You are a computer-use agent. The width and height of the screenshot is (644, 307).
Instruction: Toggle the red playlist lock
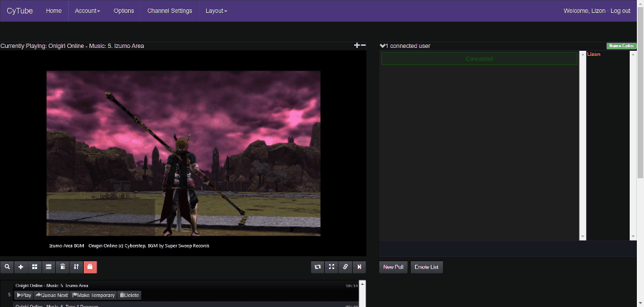pos(90,267)
